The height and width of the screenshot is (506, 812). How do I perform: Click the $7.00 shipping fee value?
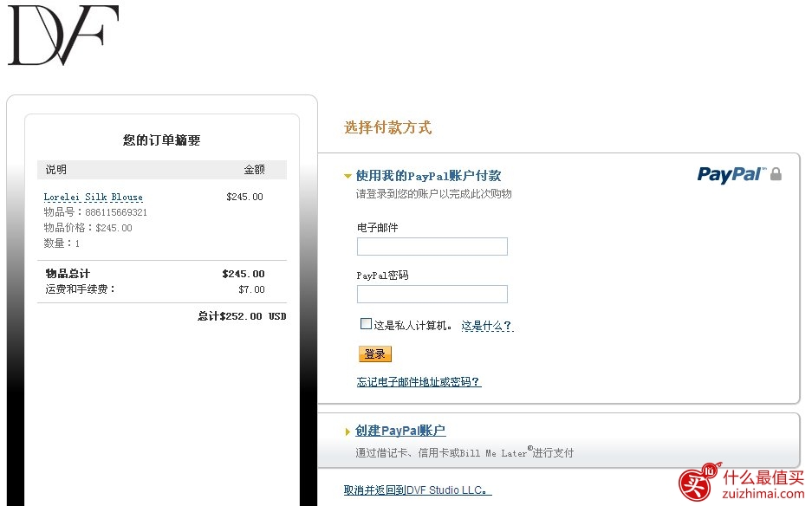pyautogui.click(x=251, y=289)
